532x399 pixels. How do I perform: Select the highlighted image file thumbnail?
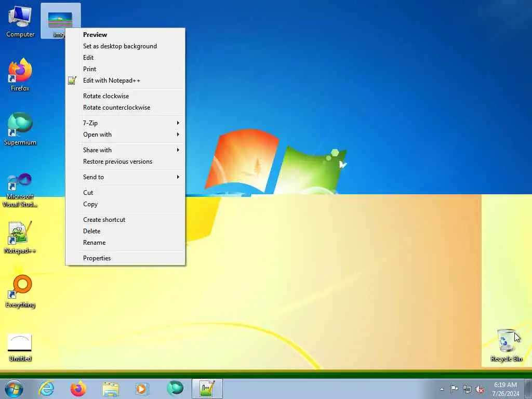(60, 20)
